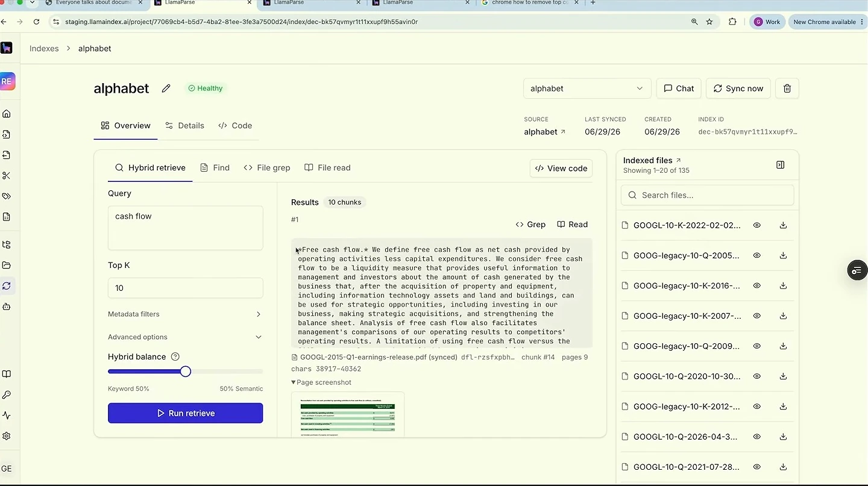Download the GOOGL-10-K-2022-02-02 file
The image size is (868, 486).
(783, 225)
